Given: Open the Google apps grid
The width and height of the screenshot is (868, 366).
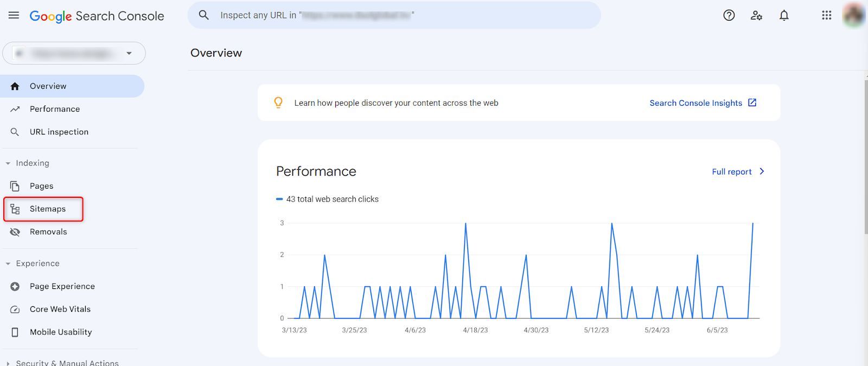Looking at the screenshot, I should tap(826, 15).
